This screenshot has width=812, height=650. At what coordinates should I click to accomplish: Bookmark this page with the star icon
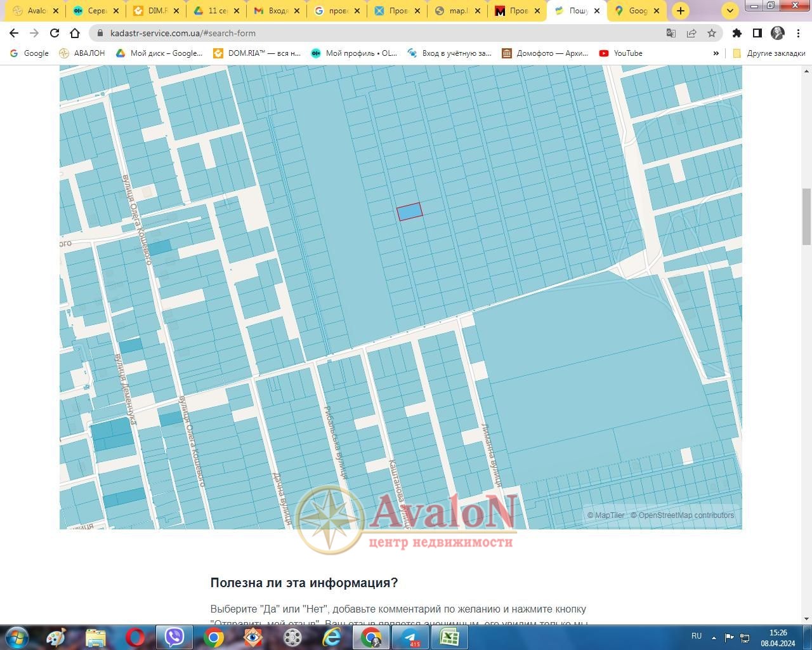[x=712, y=33]
